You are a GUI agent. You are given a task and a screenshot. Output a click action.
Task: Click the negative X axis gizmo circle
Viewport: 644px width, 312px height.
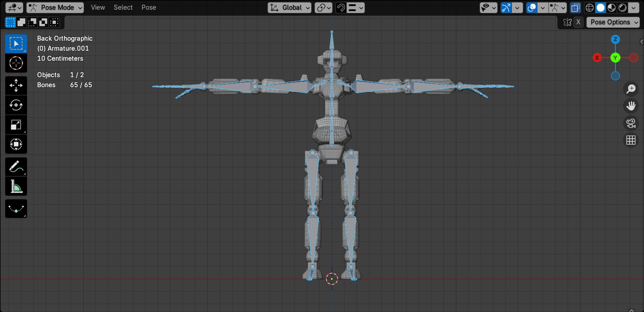pyautogui.click(x=634, y=58)
